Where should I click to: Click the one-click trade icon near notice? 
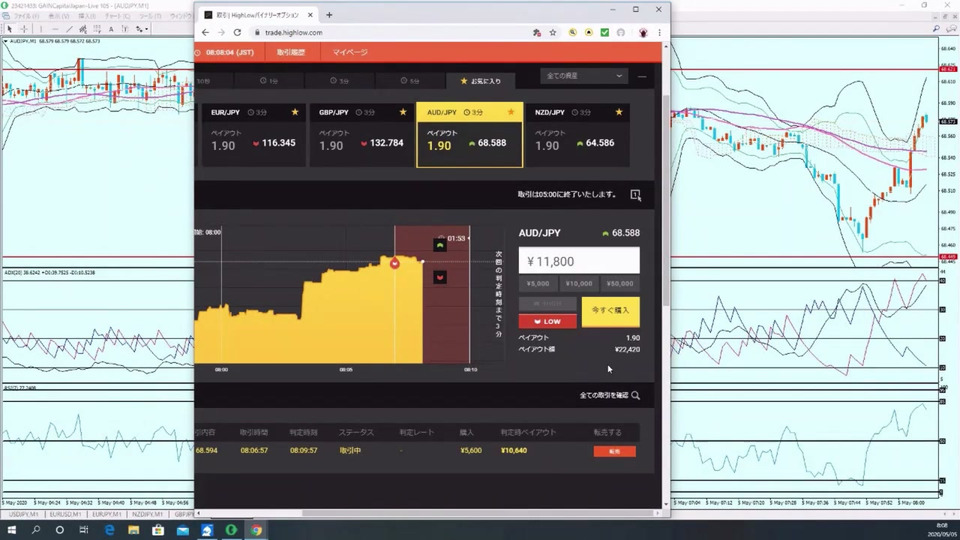tap(636, 195)
